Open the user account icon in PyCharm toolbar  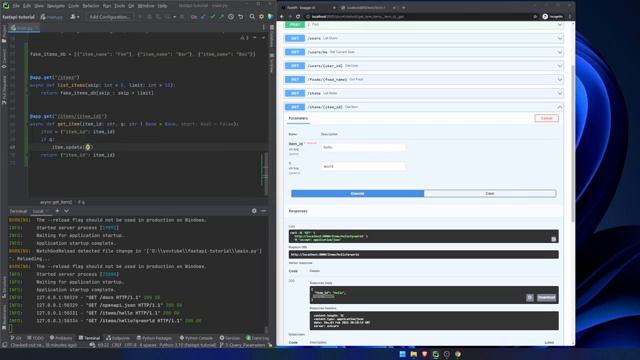(74, 17)
